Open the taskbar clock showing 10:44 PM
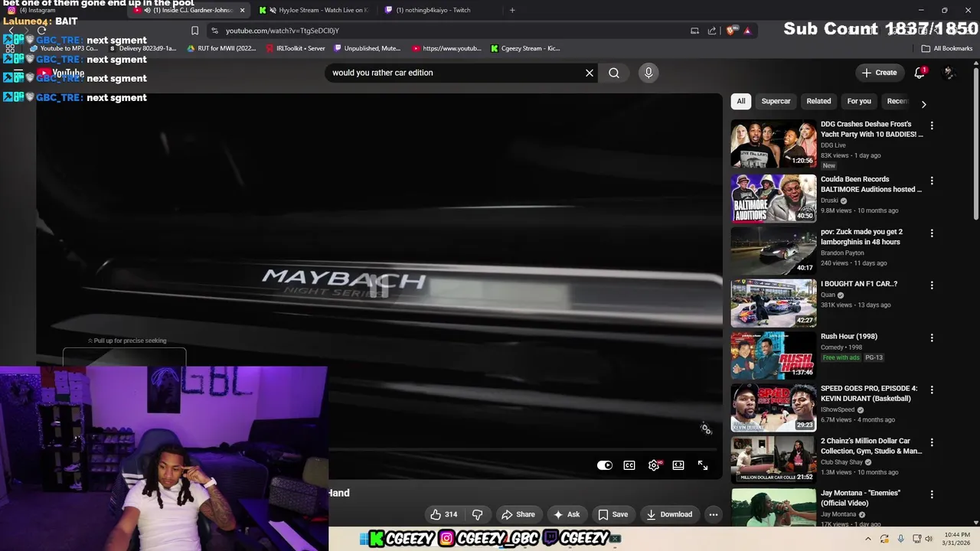Viewport: 980px width, 551px height. coord(956,539)
